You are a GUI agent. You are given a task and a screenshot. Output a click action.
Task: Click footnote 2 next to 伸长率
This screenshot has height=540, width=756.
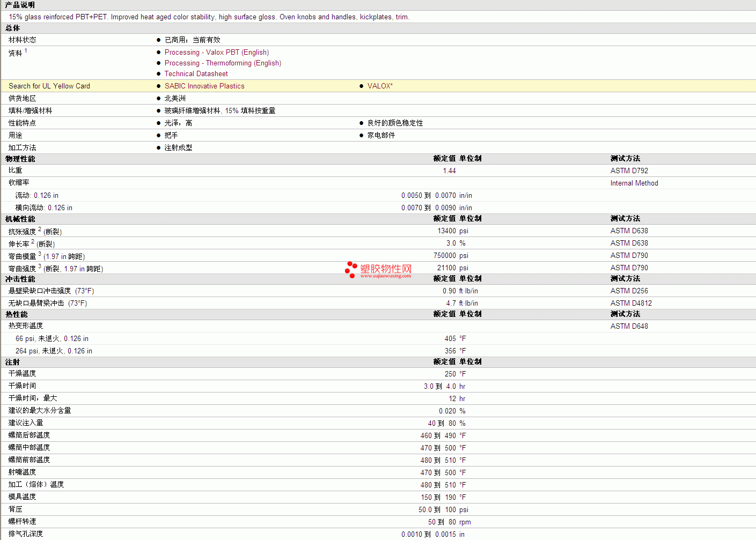[33, 241]
